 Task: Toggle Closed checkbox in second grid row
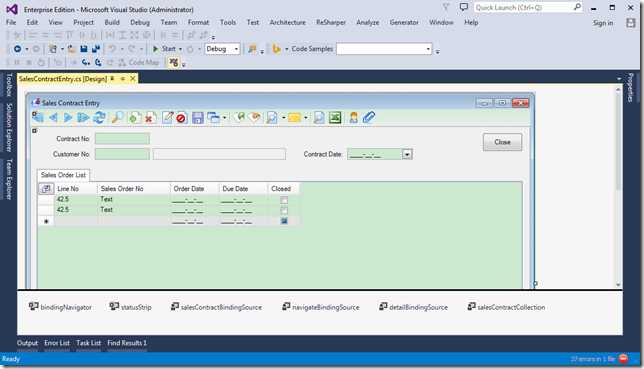pos(284,210)
